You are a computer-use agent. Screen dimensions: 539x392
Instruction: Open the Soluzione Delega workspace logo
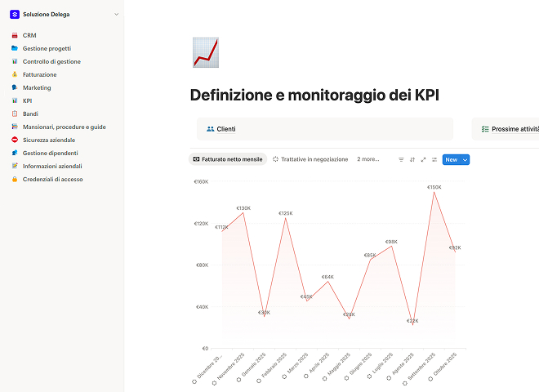click(x=15, y=14)
